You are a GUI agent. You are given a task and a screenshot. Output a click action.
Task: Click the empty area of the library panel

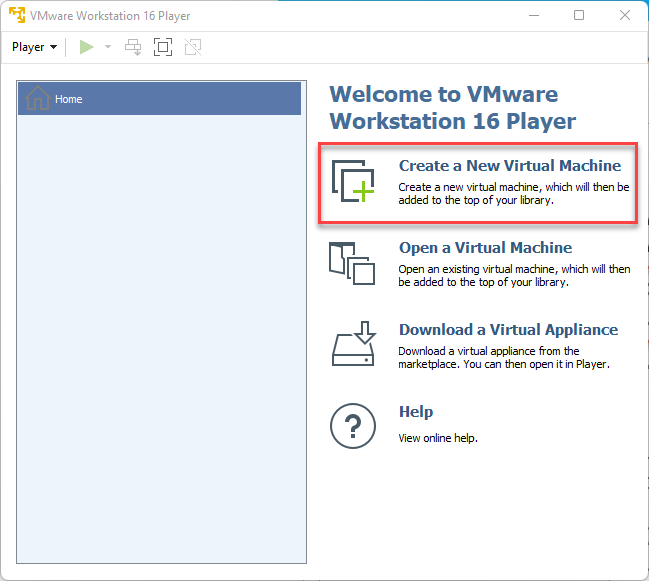click(x=160, y=340)
